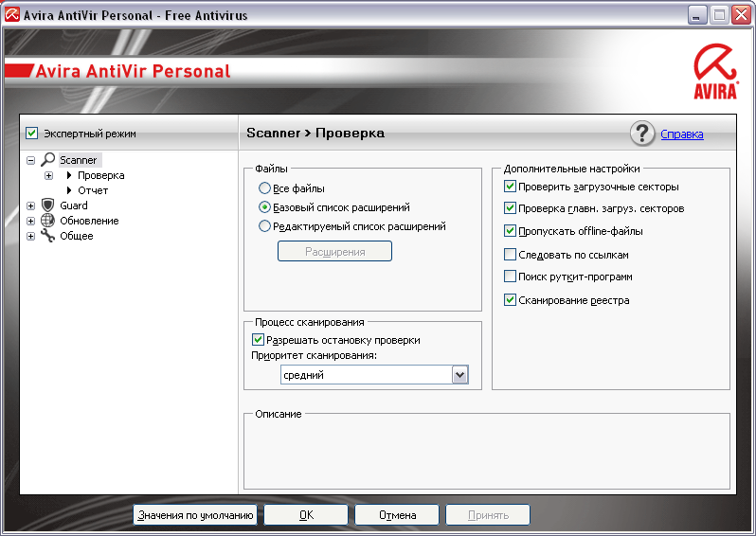The image size is (756, 536).
Task: Uncheck Проверить загрузочные секторы
Action: (510, 186)
